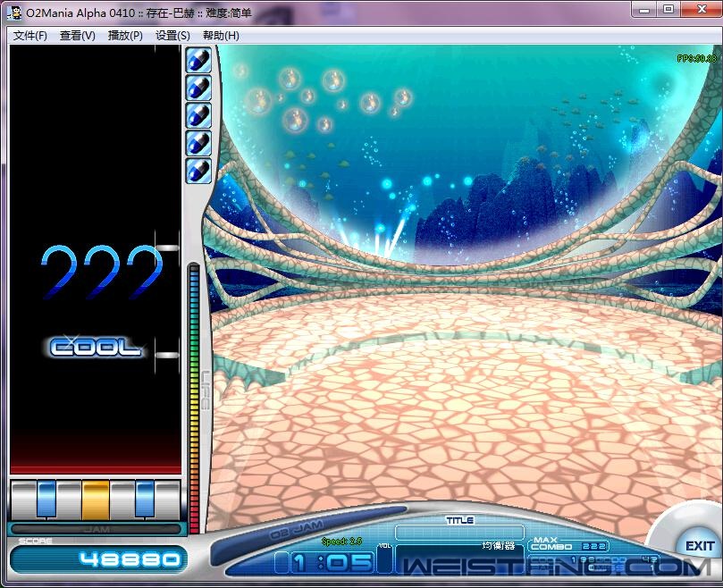Open the 设置(S) menu
Screen dimensions: 723x588
(172, 36)
